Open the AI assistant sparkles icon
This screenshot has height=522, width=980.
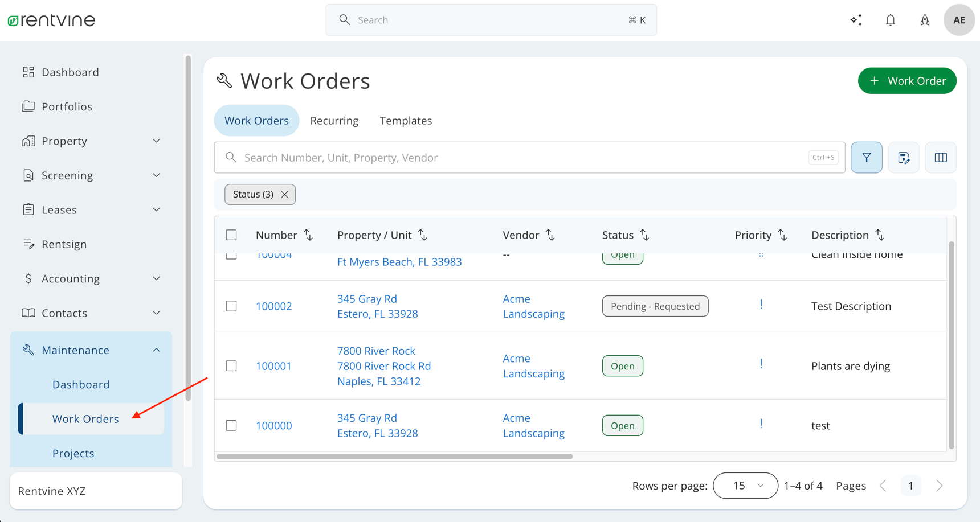point(856,19)
